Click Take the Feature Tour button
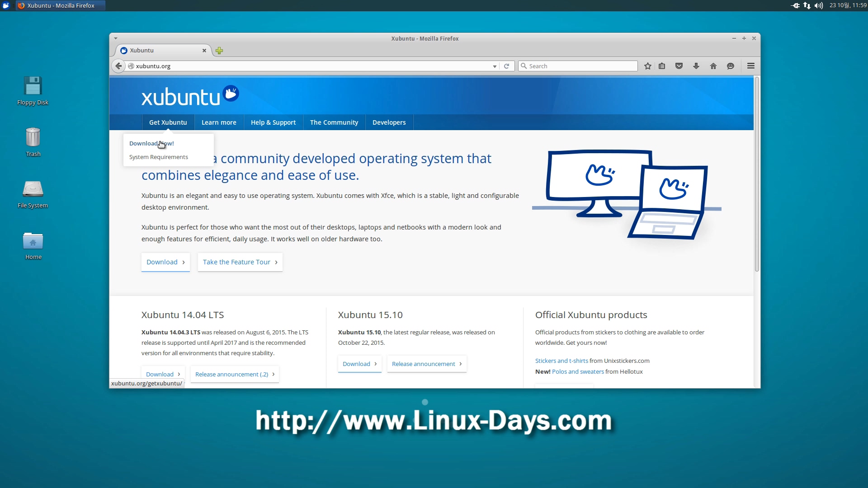This screenshot has height=488, width=868. coord(240,262)
